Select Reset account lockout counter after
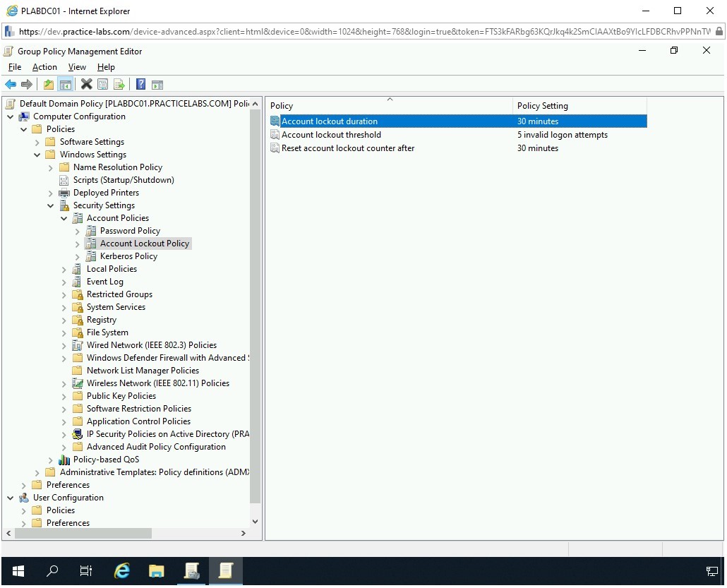This screenshot has width=727, height=588. tap(348, 148)
